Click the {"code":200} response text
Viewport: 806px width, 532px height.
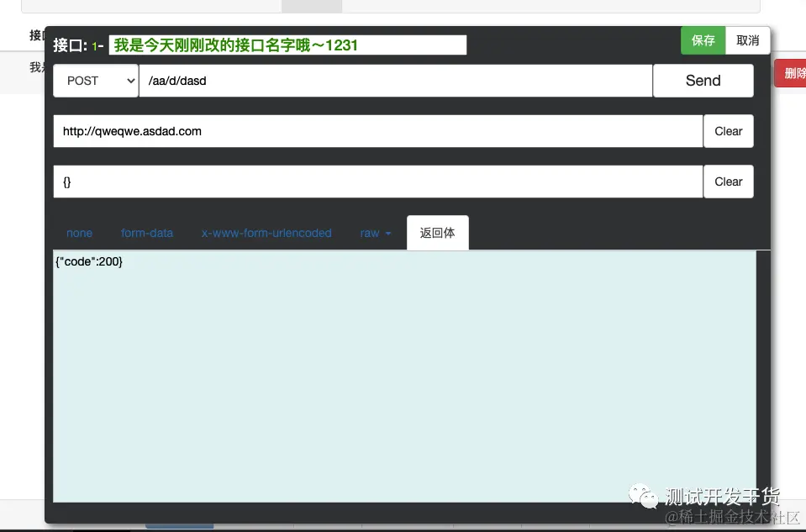pos(89,261)
